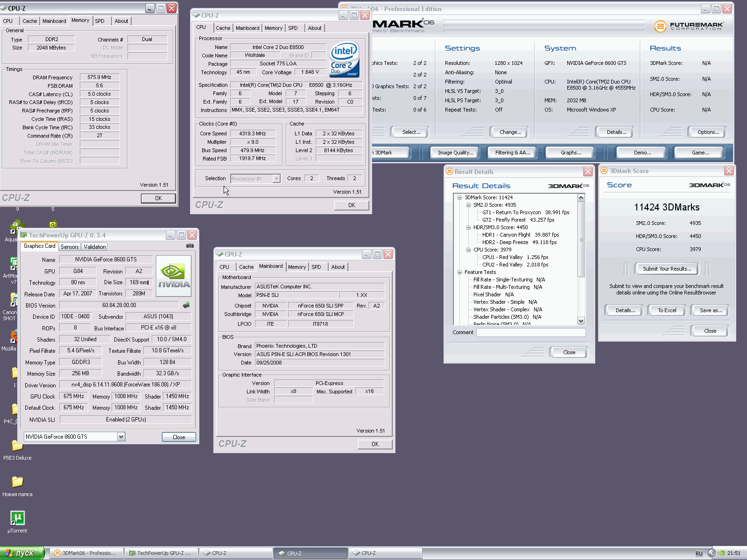Image resolution: width=747 pixels, height=560 pixels.
Task: Open Memory tab in the processor CPU-Z window
Action: (x=274, y=28)
